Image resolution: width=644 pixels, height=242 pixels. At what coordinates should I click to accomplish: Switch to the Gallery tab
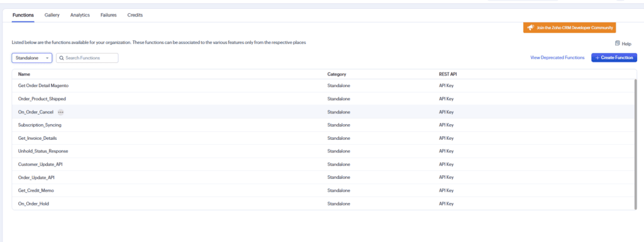tap(52, 15)
